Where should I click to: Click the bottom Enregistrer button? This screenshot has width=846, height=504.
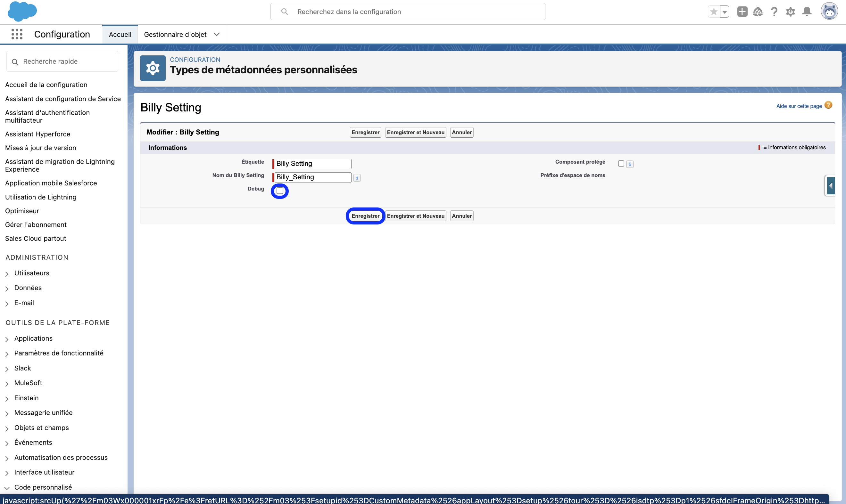[365, 216]
